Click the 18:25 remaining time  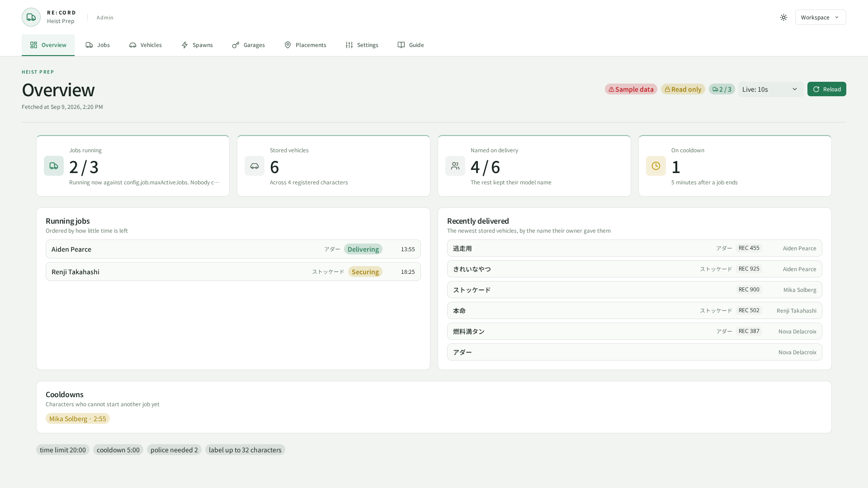click(x=408, y=272)
